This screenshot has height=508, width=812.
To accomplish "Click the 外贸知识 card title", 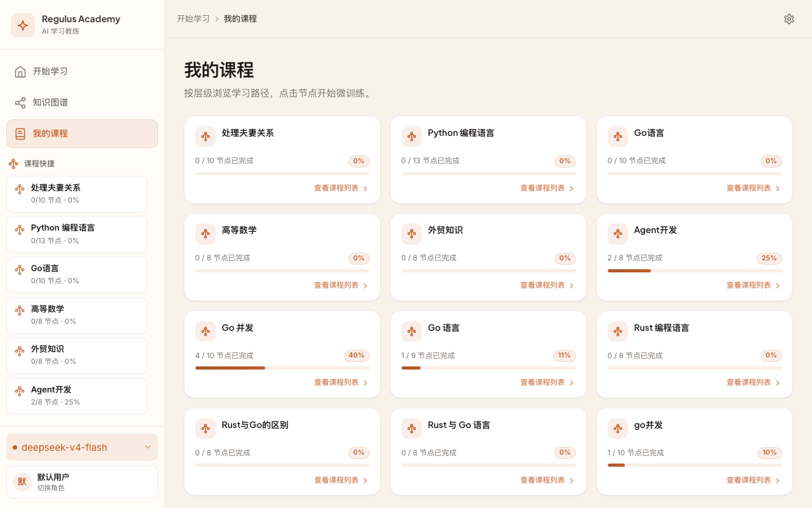I will pyautogui.click(x=445, y=230).
